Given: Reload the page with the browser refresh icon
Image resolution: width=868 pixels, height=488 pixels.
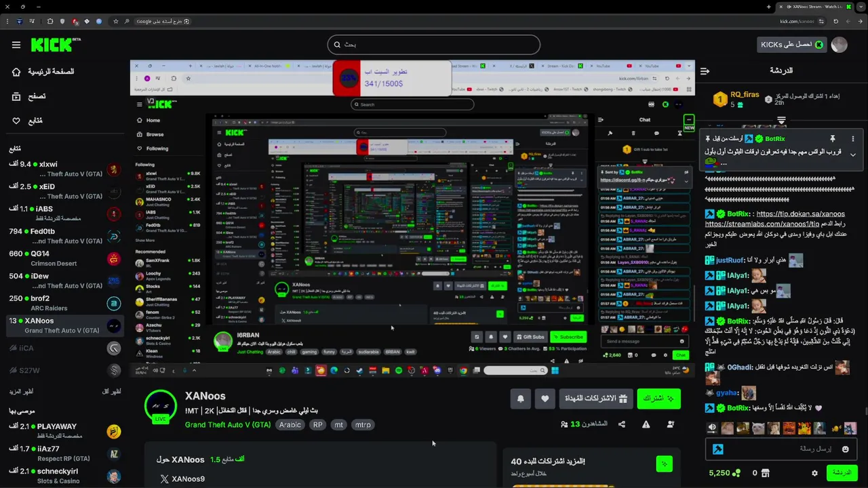Looking at the screenshot, I should (835, 21).
